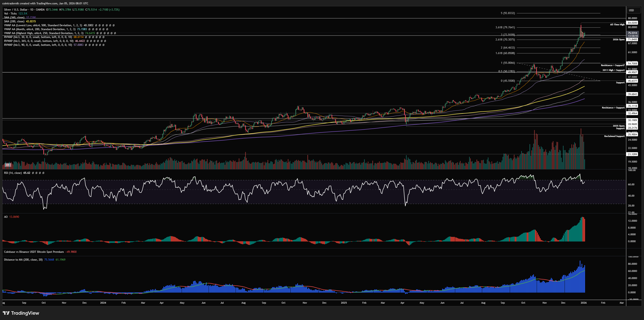Select the Vol · Ticks legend entry
The width and height of the screenshot is (644, 320).
[x=10, y=14]
